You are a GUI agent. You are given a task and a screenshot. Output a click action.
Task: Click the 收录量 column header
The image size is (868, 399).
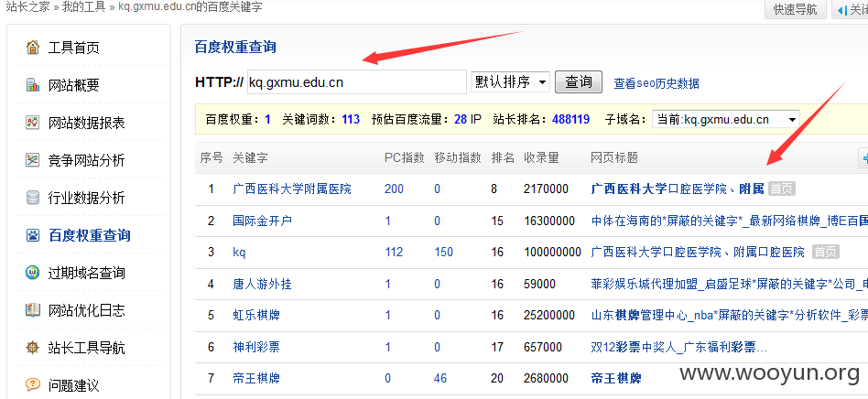pos(541,157)
